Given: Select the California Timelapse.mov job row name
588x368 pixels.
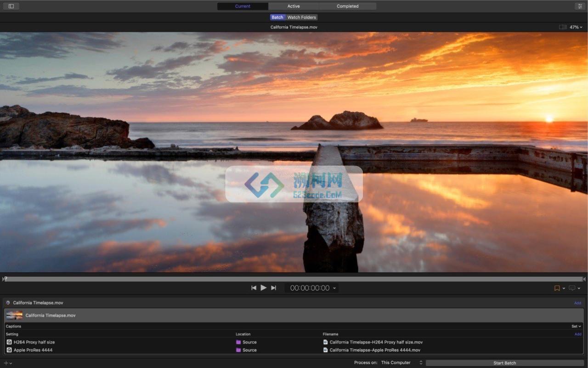Looking at the screenshot, I should (x=51, y=316).
